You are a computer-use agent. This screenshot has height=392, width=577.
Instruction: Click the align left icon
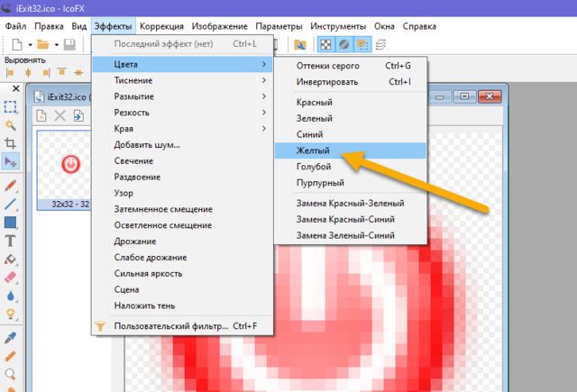[x=10, y=72]
